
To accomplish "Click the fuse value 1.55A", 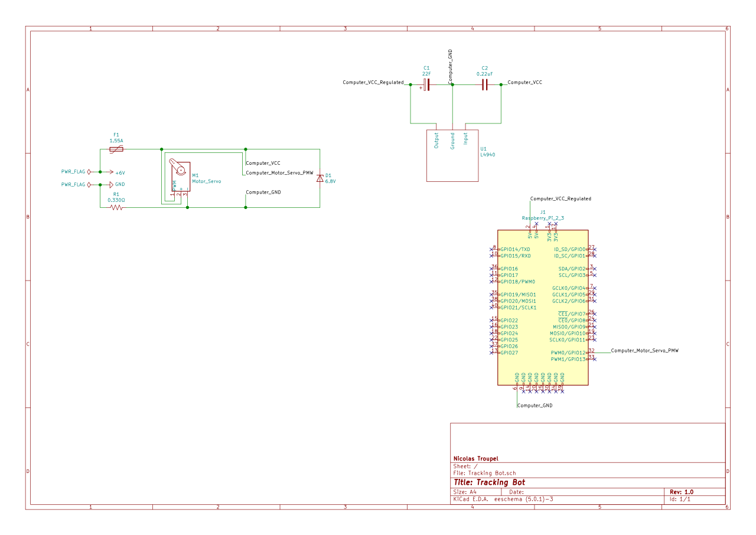I will click(x=116, y=141).
